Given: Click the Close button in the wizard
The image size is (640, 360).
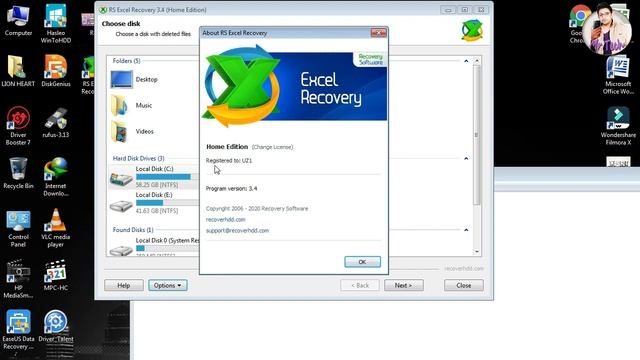Looking at the screenshot, I should tap(464, 285).
